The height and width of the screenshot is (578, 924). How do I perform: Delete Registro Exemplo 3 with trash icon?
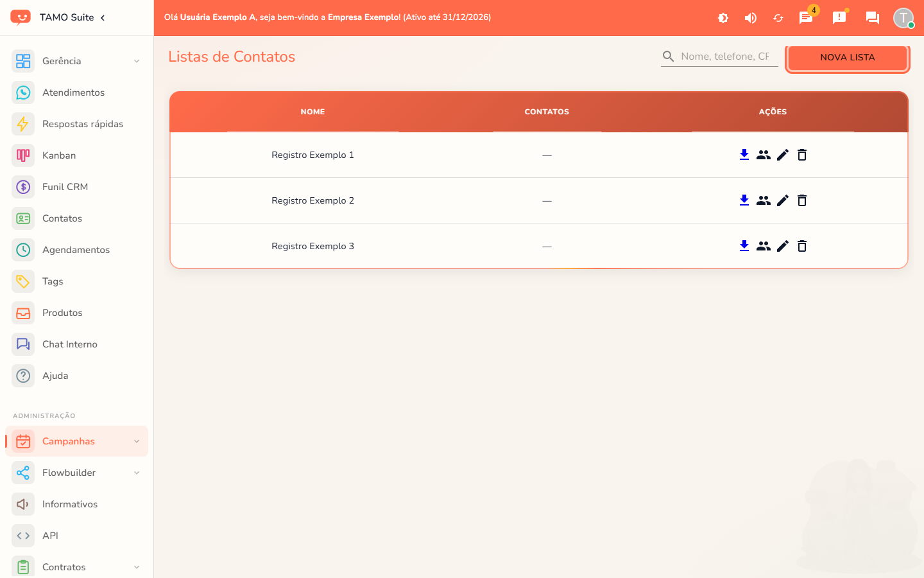pos(802,246)
